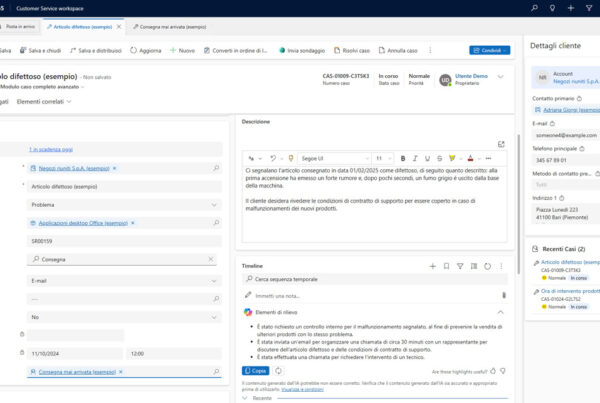The image size is (600, 403).
Task: Click the undo icon in description toolbar
Action: 273,158
